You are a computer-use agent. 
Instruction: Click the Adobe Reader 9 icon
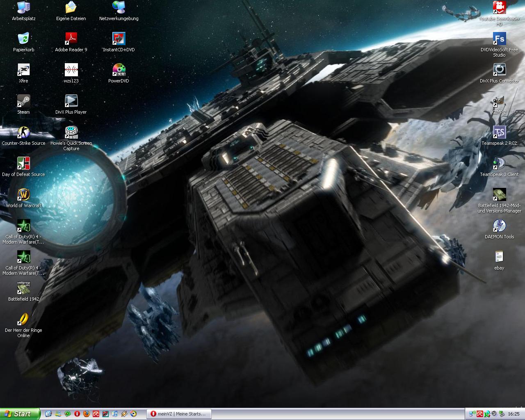click(71, 39)
